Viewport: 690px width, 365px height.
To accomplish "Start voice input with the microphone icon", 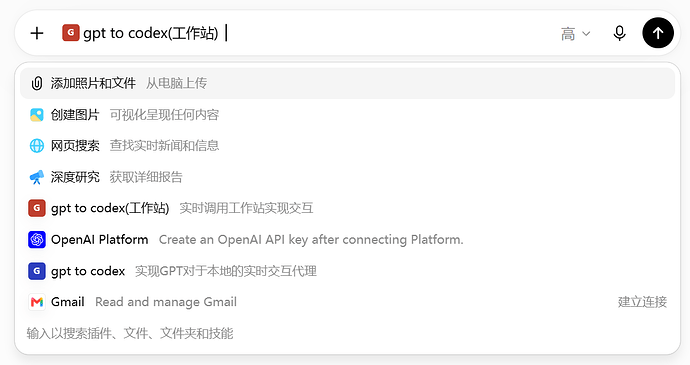I will 619,33.
